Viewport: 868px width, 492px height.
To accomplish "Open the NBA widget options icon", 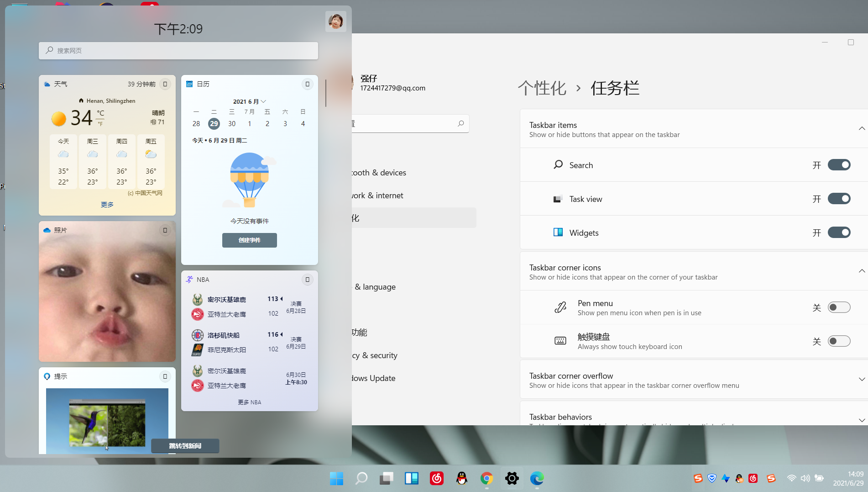I will (x=307, y=280).
